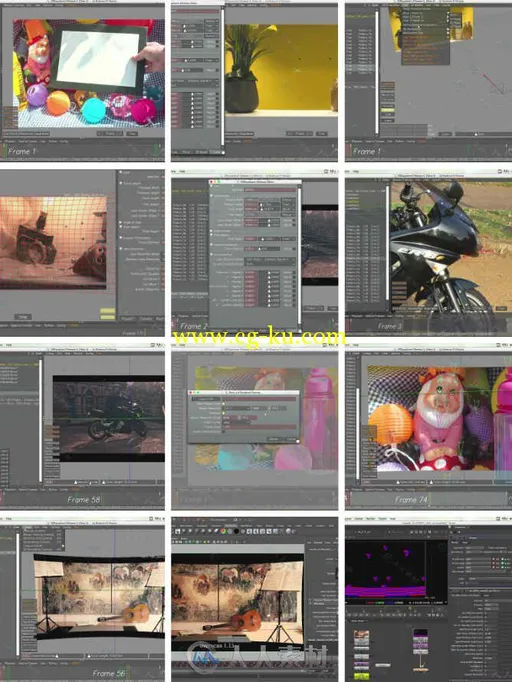
Task: Click the right button at the bottom of the pink bottle dialog
Action: pos(290,439)
